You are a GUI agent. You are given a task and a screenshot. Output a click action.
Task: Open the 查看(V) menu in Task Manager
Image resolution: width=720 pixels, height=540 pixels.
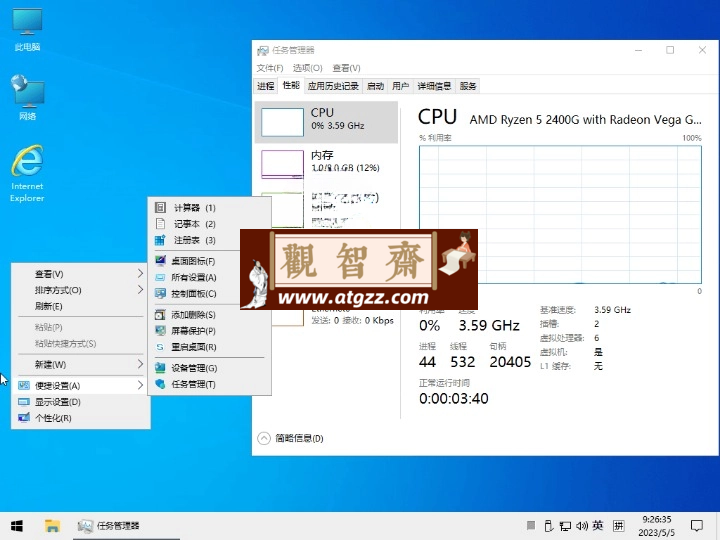[346, 68]
